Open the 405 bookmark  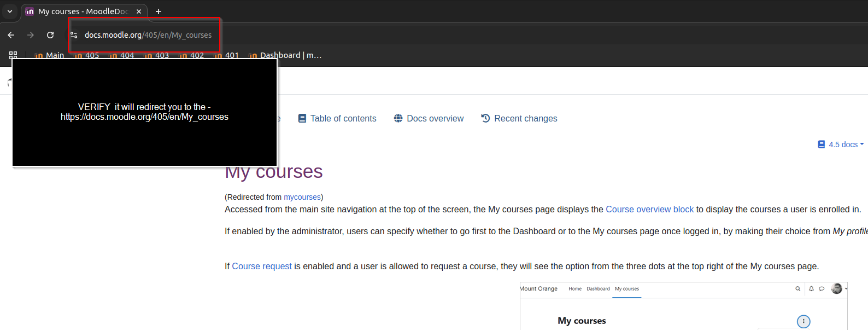pos(87,55)
